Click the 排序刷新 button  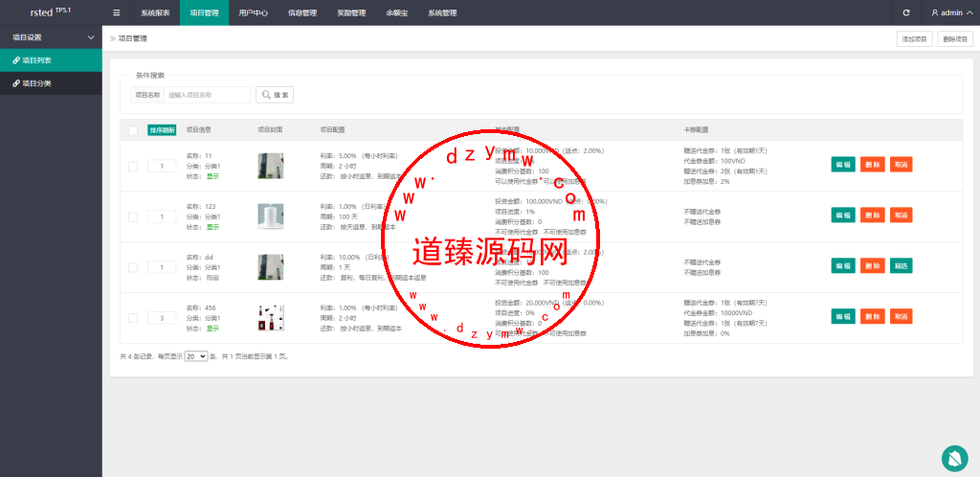click(162, 130)
